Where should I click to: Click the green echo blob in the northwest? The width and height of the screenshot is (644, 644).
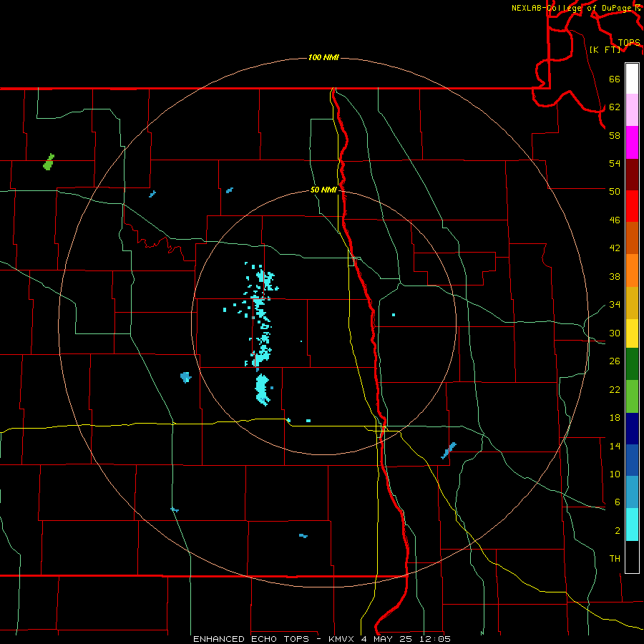[x=49, y=162]
